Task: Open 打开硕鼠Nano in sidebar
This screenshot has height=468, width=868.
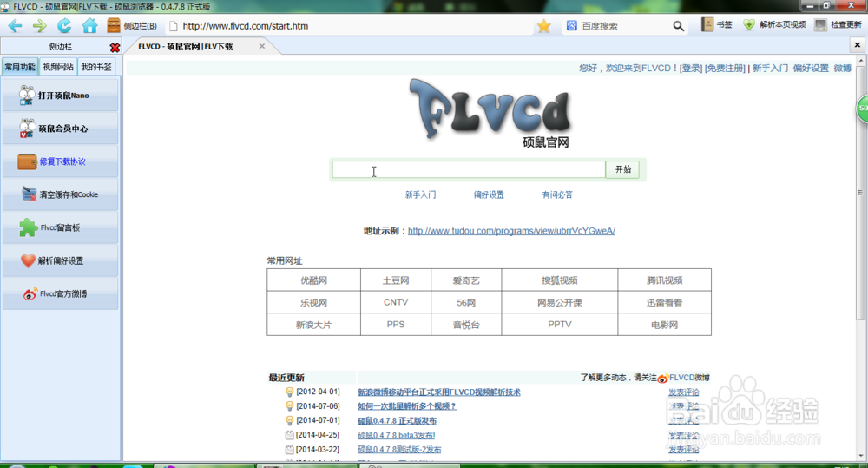Action: point(61,96)
